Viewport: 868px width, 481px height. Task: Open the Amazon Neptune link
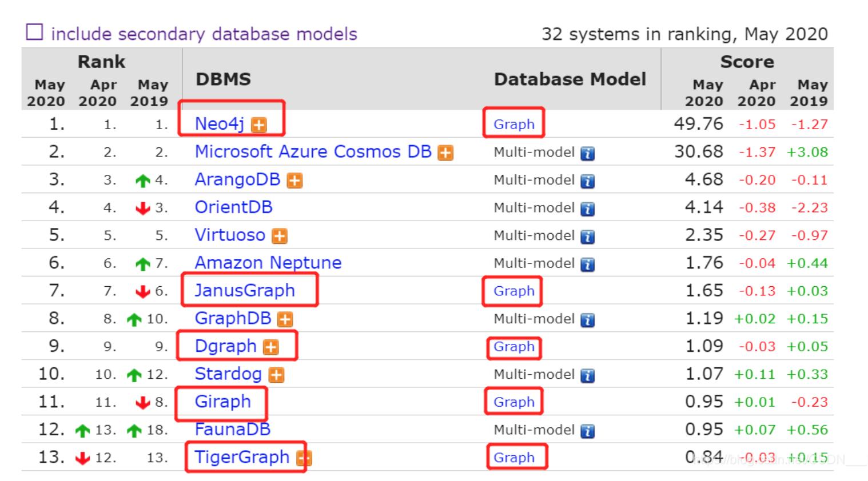pyautogui.click(x=268, y=263)
